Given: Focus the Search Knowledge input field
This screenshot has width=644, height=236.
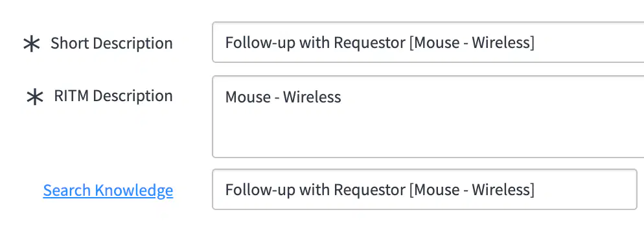Looking at the screenshot, I should click(424, 189).
